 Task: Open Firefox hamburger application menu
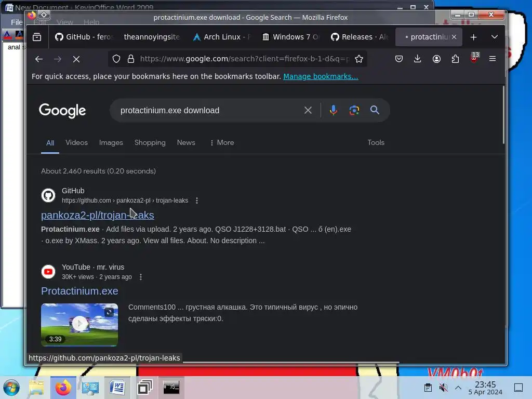(493, 59)
